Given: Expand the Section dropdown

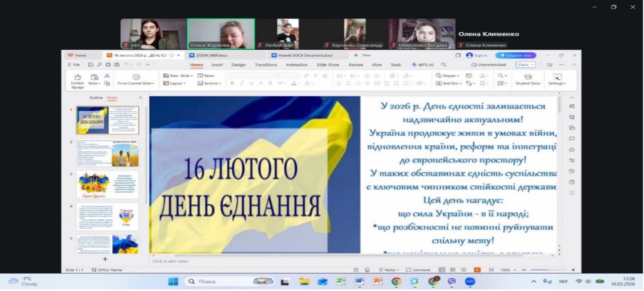Looking at the screenshot, I should coord(209,84).
